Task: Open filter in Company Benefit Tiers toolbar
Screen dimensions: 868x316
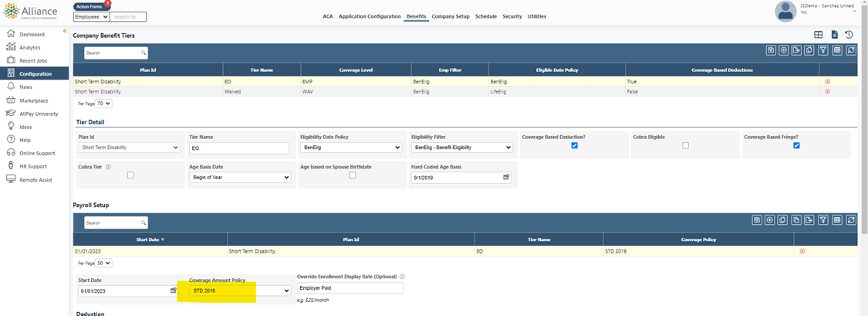Action: [x=823, y=50]
